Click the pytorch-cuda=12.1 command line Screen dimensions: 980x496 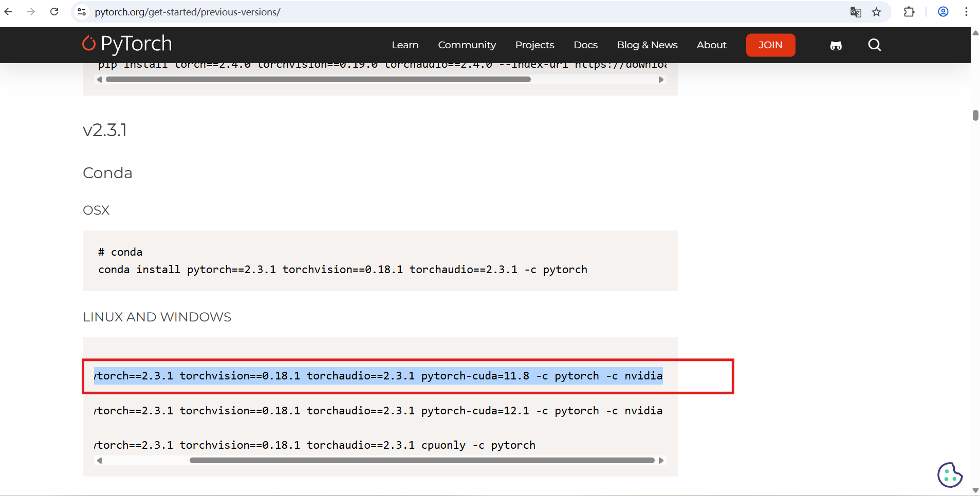tap(378, 411)
